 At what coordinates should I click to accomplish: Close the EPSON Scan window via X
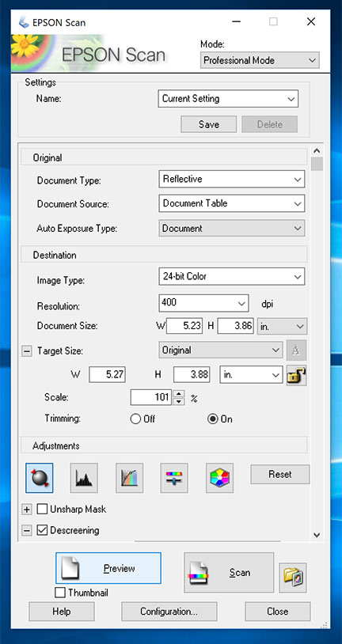click(311, 22)
